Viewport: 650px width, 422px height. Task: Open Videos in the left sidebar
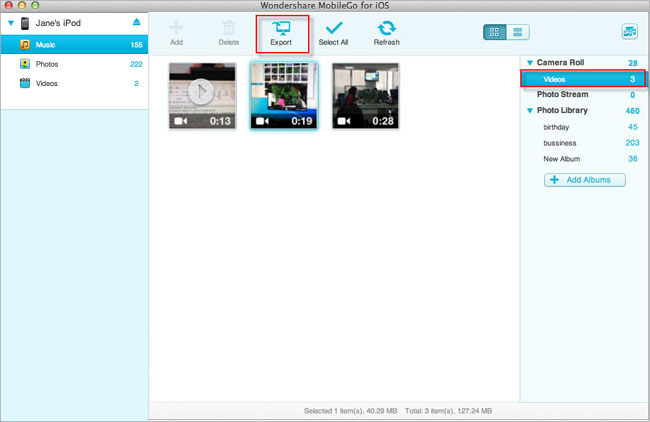tap(74, 83)
